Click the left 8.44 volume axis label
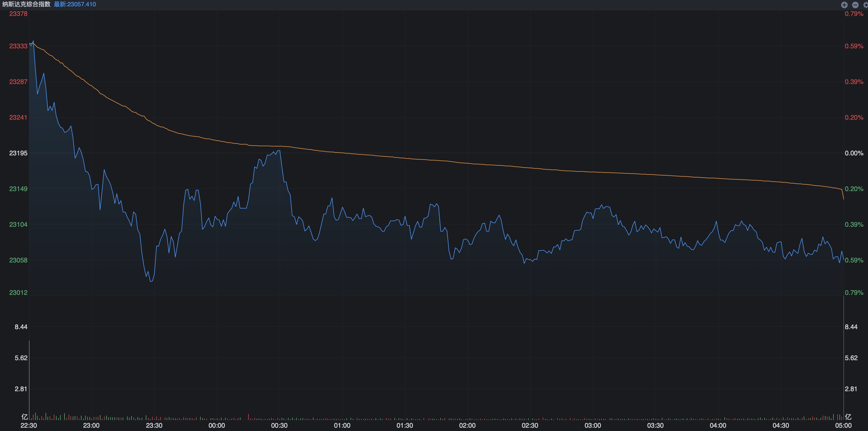 [x=21, y=326]
